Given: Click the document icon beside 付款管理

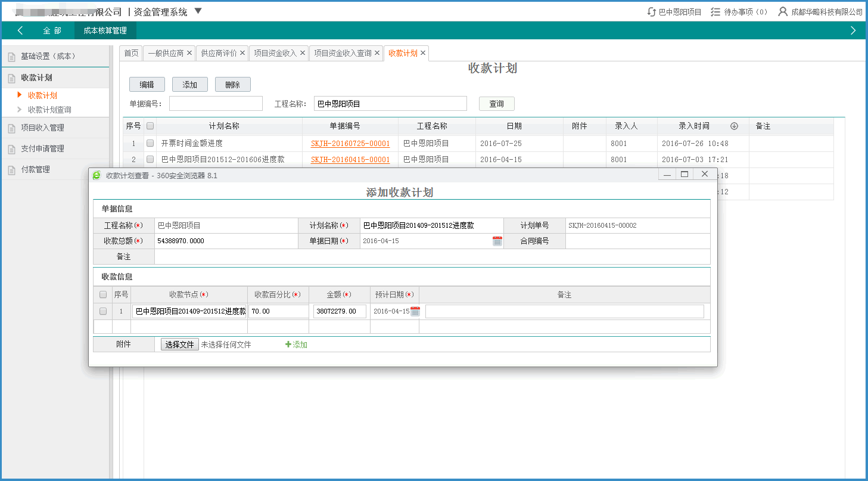Looking at the screenshot, I should point(11,170).
